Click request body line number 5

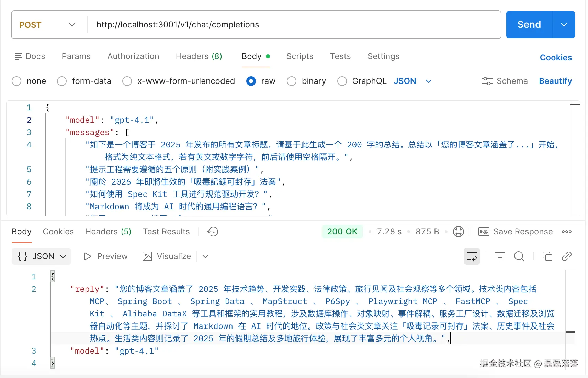(x=29, y=169)
